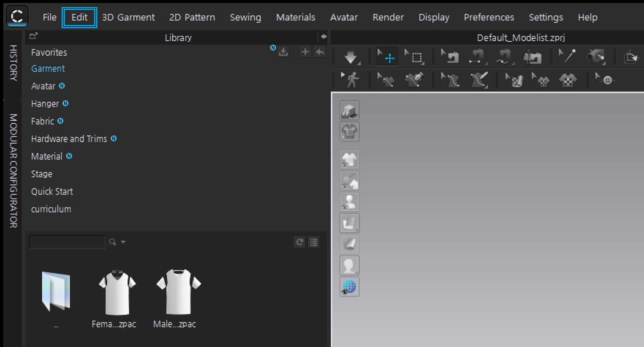Open the MODULAR CONFIGURATOR side tab
Viewport: 644px width, 347px height.
13,171
